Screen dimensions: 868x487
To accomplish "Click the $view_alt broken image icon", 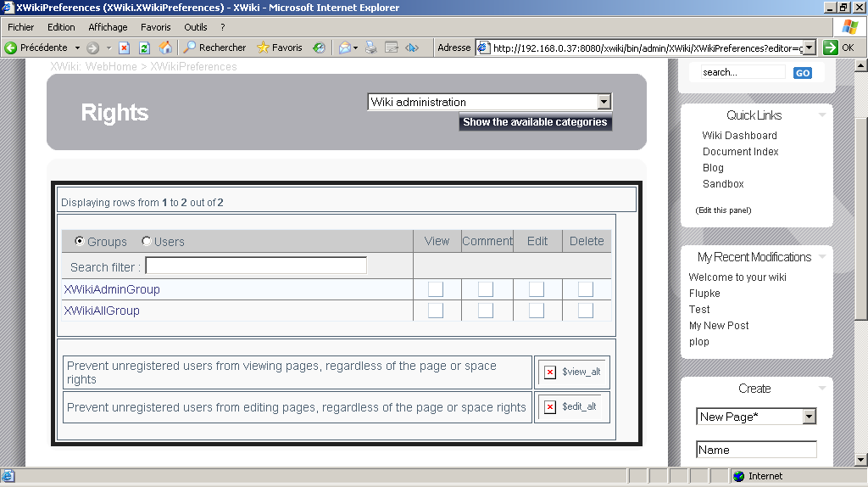I will tap(549, 372).
